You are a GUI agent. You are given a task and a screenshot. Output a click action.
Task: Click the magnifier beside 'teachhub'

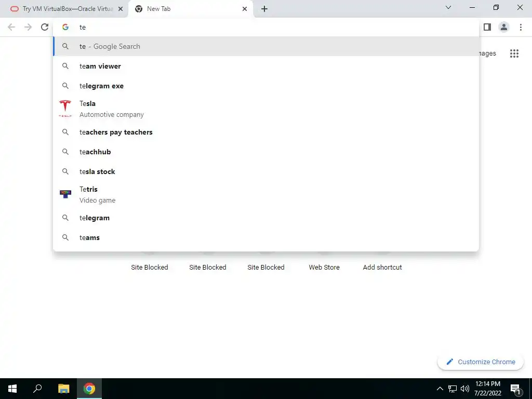point(65,152)
